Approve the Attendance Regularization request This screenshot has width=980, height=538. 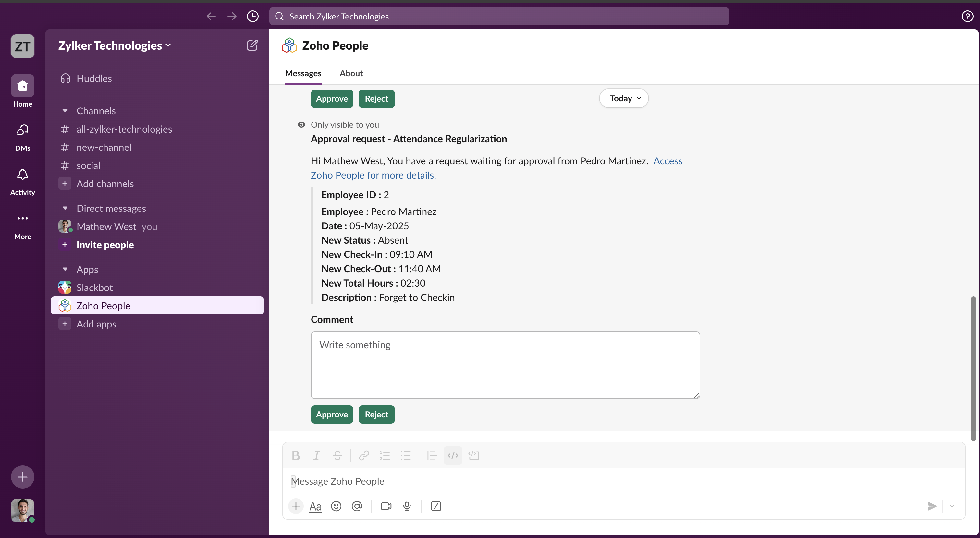click(332, 414)
